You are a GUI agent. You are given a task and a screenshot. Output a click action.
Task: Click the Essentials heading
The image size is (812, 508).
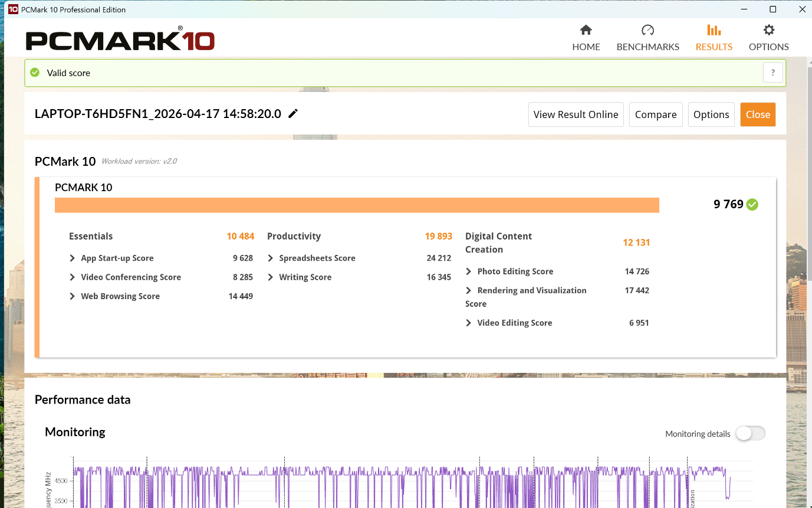[x=91, y=236]
